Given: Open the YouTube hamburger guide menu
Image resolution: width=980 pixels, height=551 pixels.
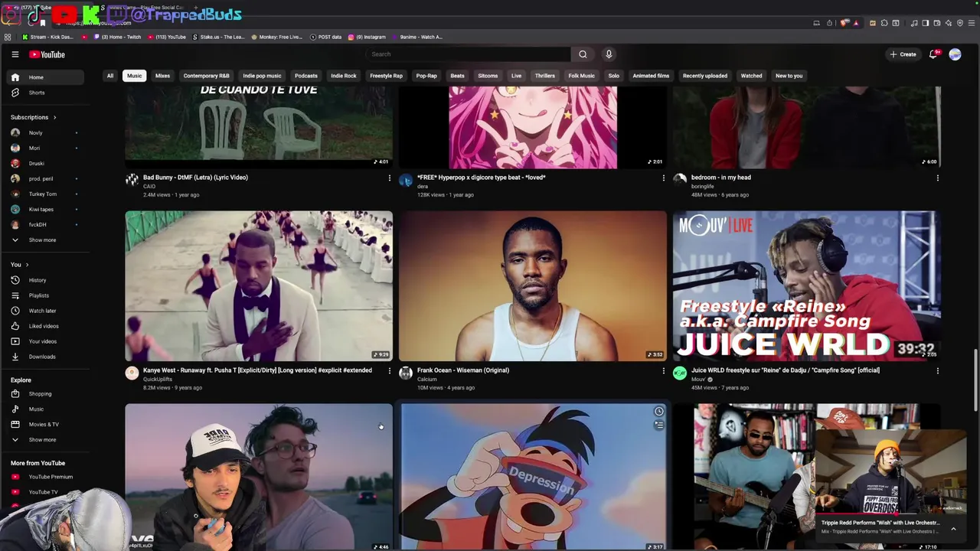Looking at the screenshot, I should click(x=15, y=54).
